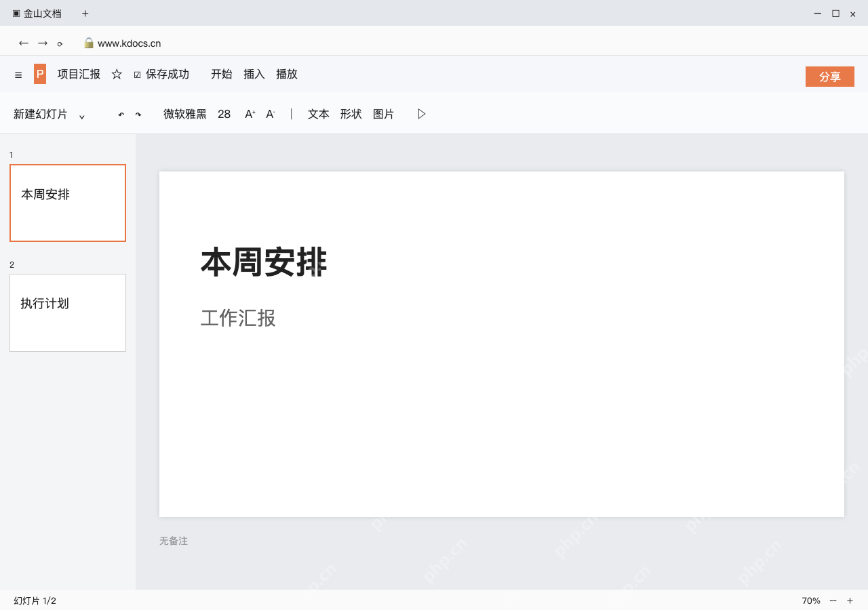Click the 无备注 notes area
This screenshot has width=868, height=610.
pyautogui.click(x=174, y=541)
